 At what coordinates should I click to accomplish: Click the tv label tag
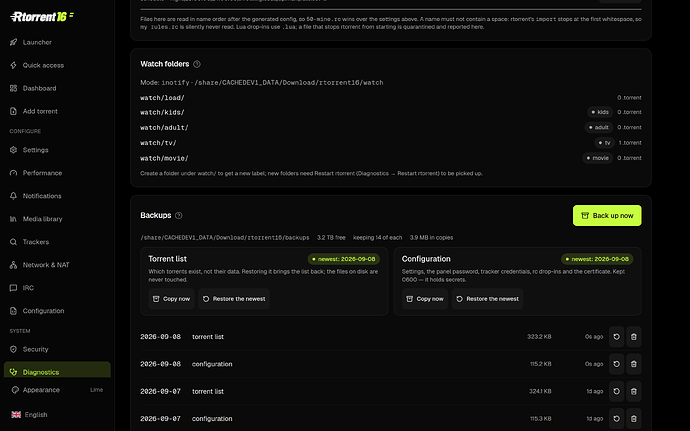pyautogui.click(x=603, y=143)
